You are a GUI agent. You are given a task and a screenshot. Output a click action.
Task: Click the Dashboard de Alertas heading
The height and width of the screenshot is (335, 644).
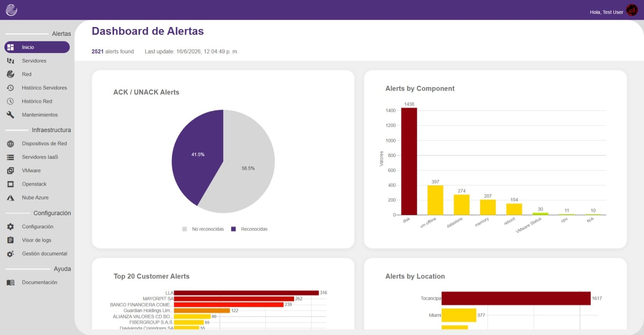(x=148, y=31)
